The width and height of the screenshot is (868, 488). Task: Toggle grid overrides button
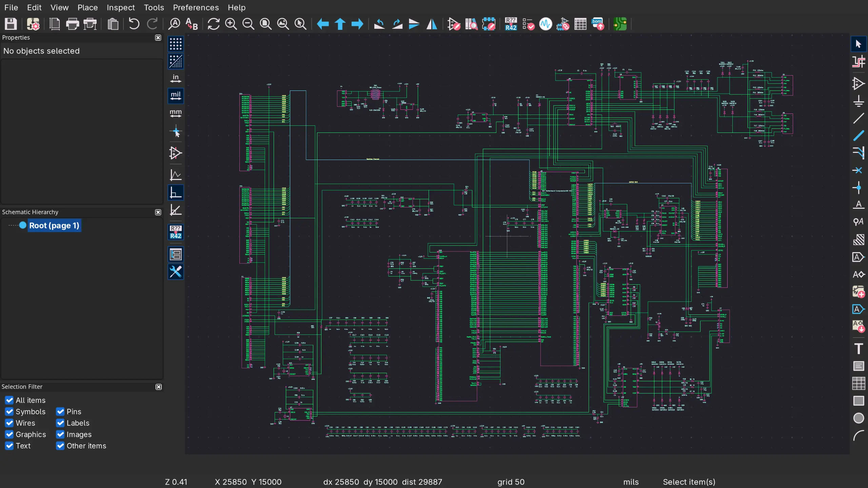[176, 61]
